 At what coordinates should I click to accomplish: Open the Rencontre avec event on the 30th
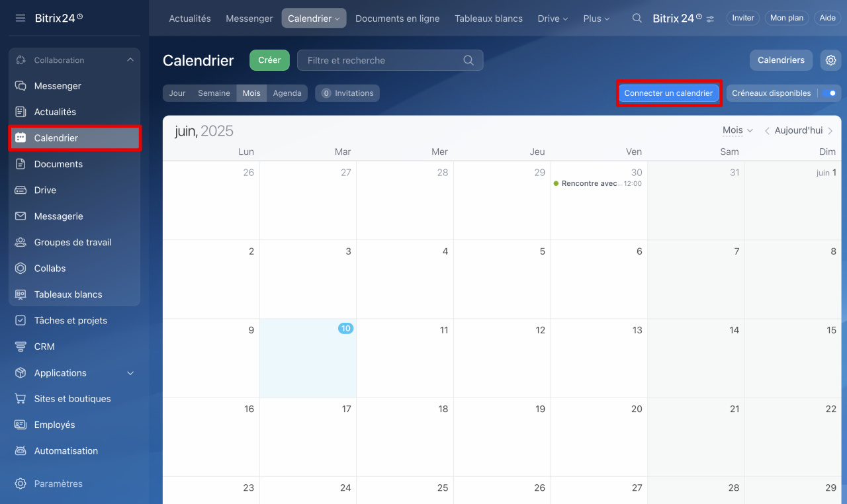(598, 184)
